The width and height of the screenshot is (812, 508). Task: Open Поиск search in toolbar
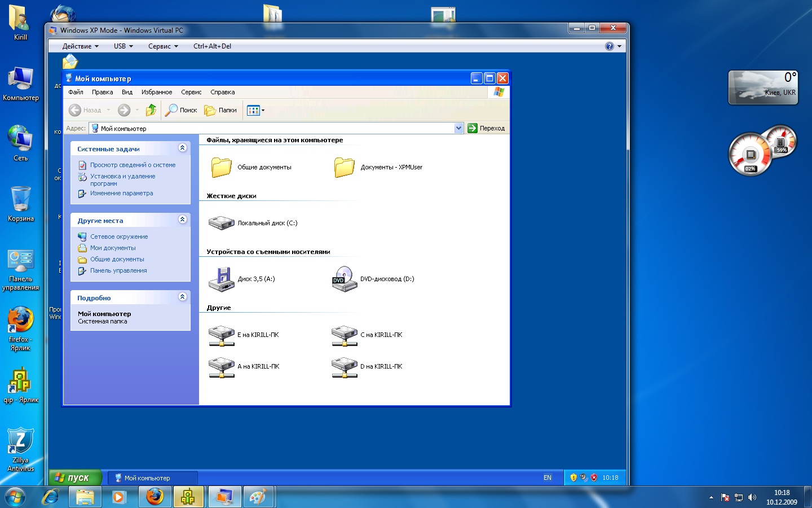pyautogui.click(x=181, y=110)
